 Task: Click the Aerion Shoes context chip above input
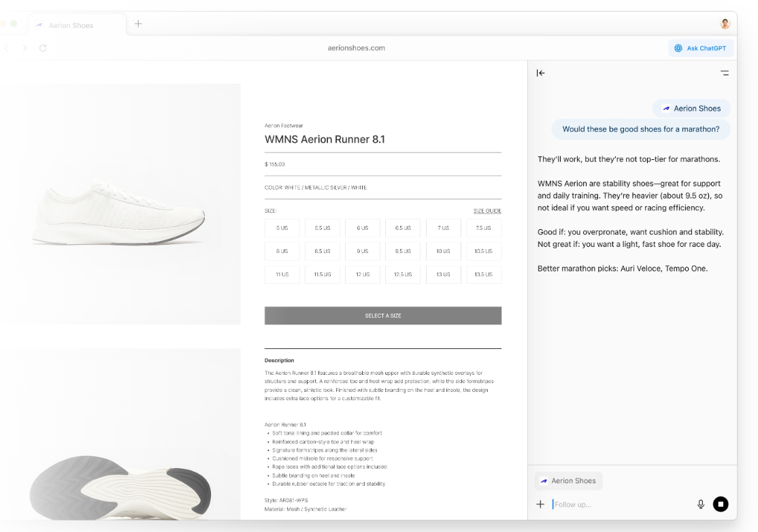[x=568, y=481]
